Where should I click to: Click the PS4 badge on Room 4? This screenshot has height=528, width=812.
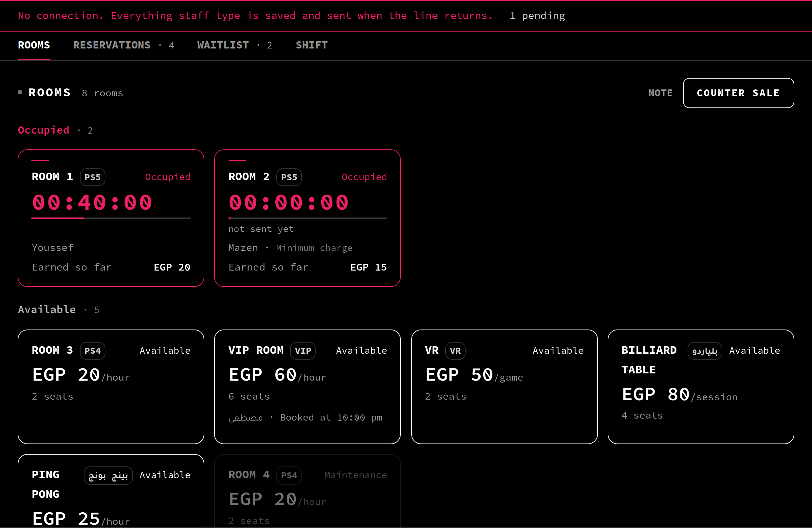click(x=289, y=475)
